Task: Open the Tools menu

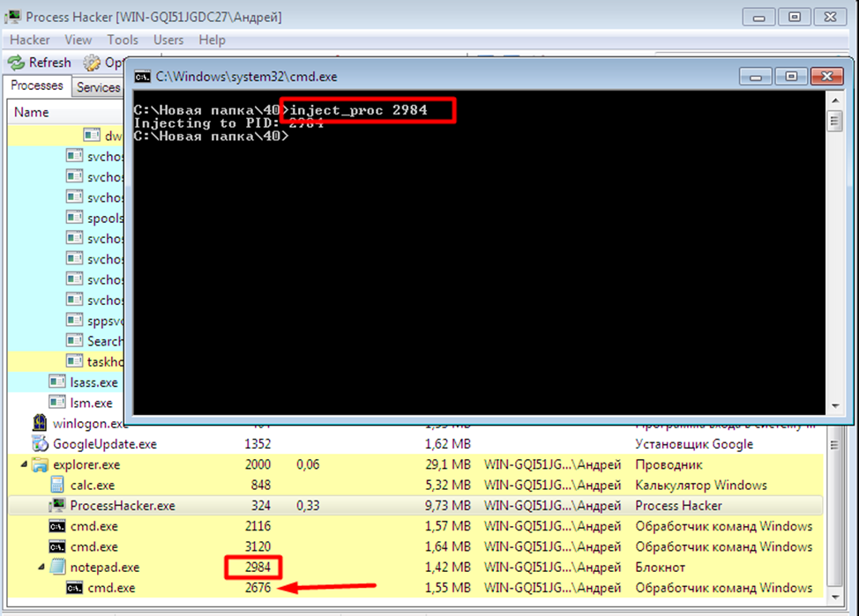Action: [x=123, y=40]
